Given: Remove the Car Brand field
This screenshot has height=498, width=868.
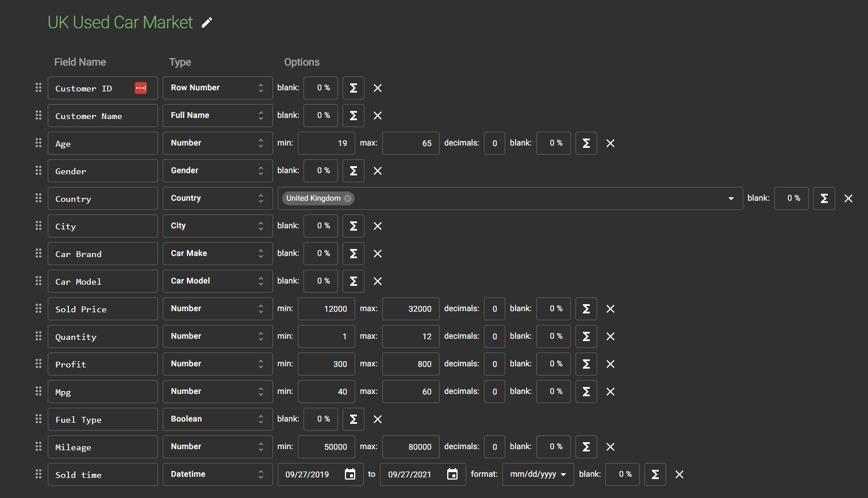Looking at the screenshot, I should tap(378, 254).
